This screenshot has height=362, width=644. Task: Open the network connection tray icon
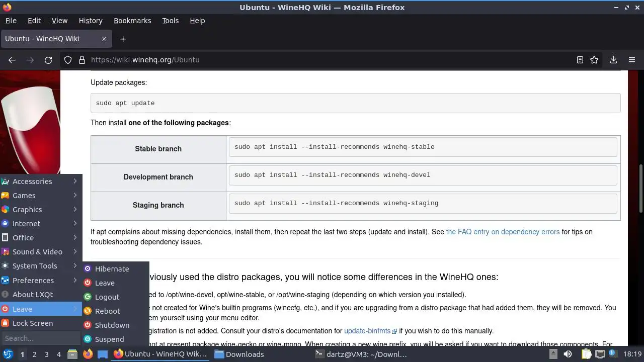click(x=601, y=354)
